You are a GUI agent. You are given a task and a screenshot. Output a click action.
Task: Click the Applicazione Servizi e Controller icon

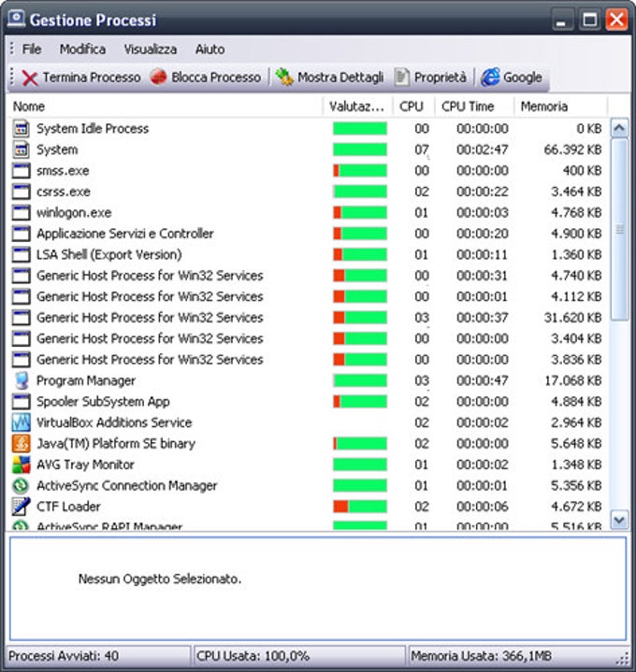(21, 234)
